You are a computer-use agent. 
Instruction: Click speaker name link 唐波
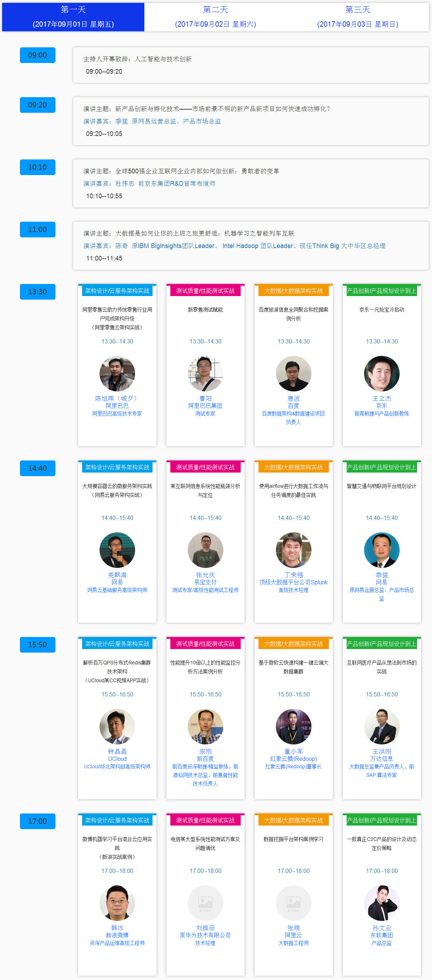point(294,398)
